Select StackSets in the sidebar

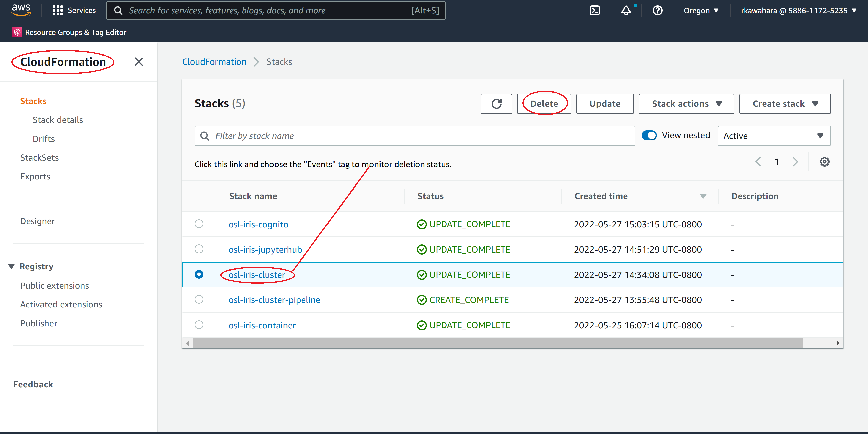39,157
